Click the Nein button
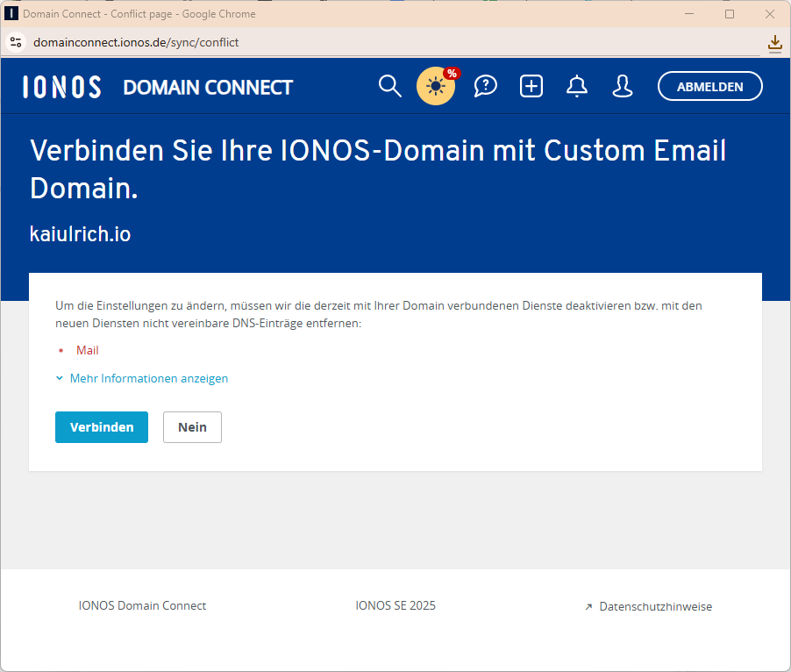This screenshot has height=672, width=791. click(192, 427)
